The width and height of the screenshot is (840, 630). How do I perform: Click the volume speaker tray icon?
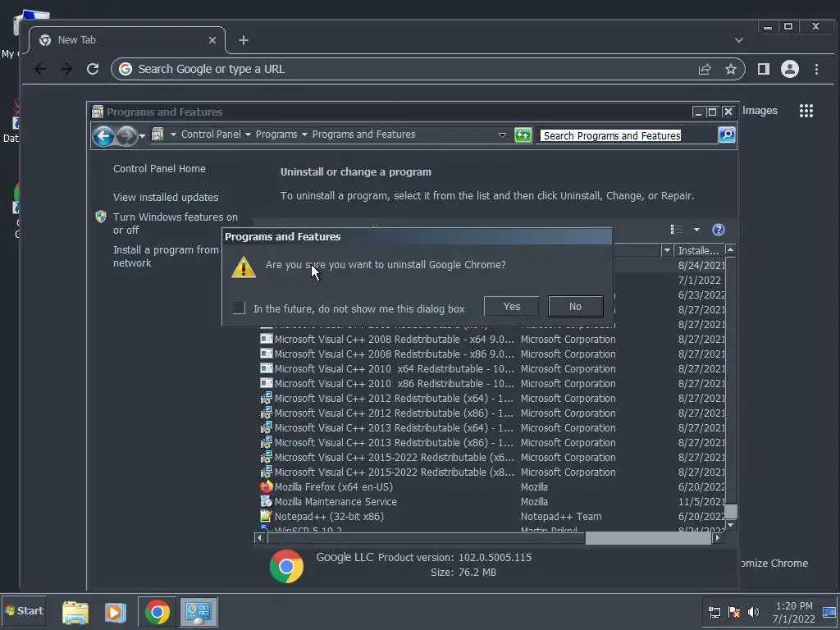(753, 612)
